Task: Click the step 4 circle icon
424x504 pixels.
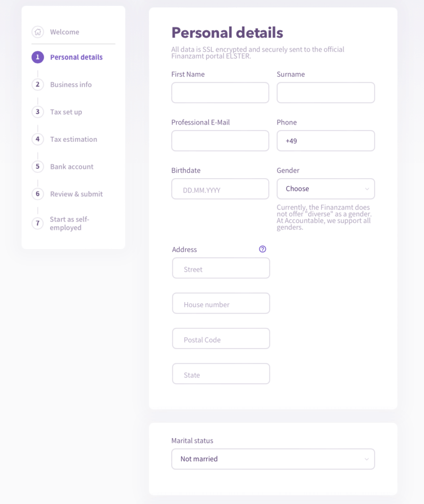Action: (x=37, y=139)
